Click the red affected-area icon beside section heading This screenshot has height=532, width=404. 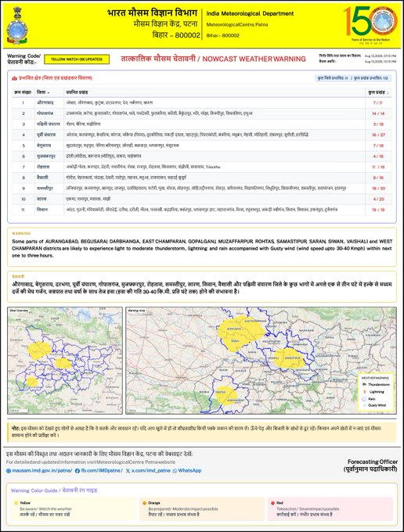[x=15, y=78]
